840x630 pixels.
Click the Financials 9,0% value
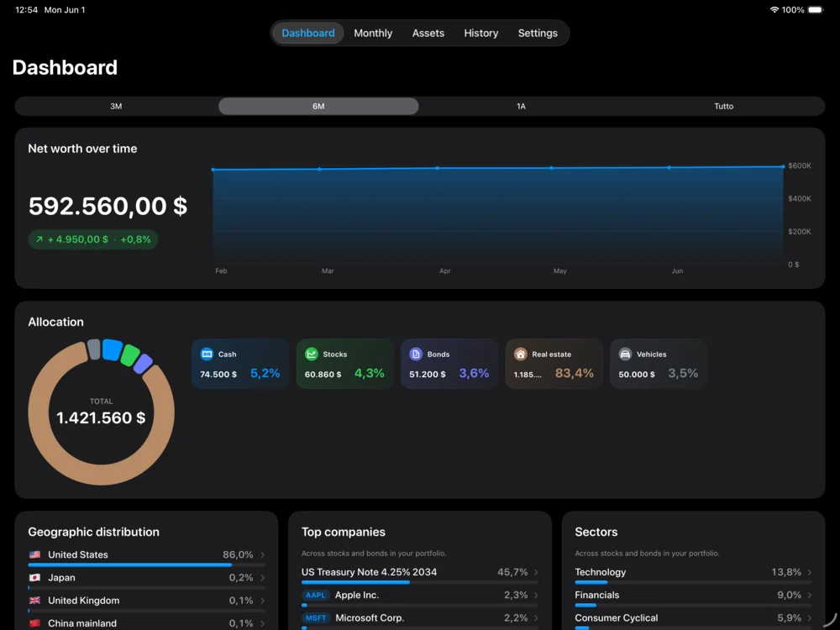(789, 596)
